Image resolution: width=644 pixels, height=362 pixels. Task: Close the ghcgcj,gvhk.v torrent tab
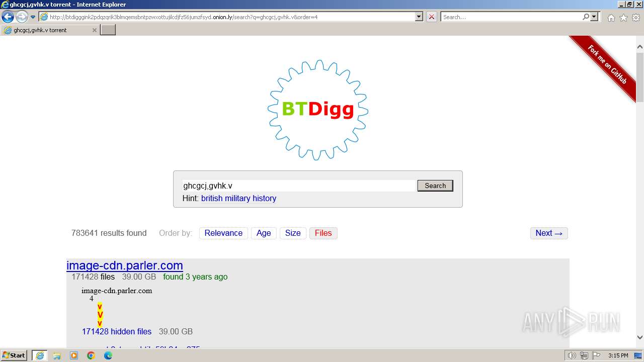coord(94,30)
